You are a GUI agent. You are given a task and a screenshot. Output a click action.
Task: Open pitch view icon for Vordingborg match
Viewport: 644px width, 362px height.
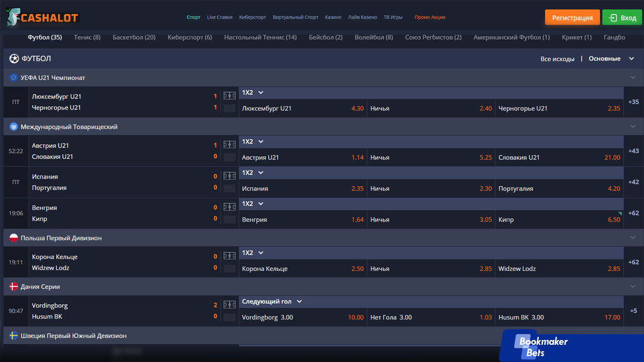pos(230,305)
